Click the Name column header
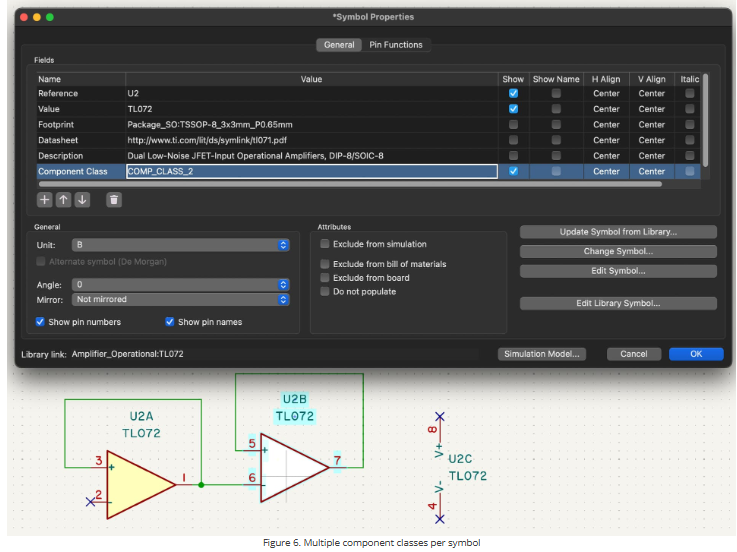This screenshot has width=737, height=552. point(81,79)
